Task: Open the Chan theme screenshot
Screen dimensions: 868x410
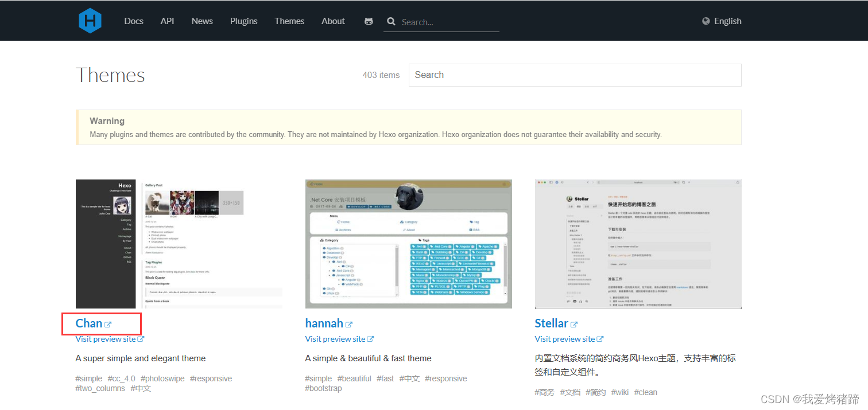Action: [x=179, y=244]
